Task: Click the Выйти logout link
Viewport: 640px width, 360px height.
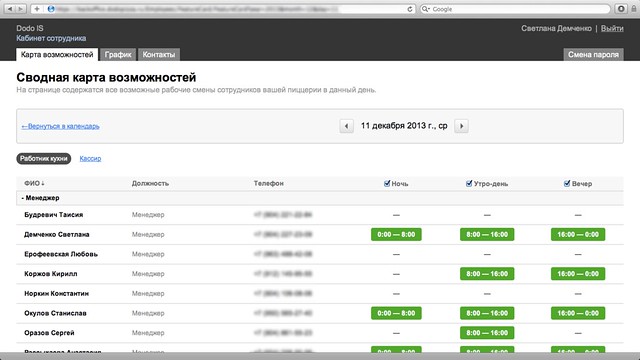Action: 612,28
